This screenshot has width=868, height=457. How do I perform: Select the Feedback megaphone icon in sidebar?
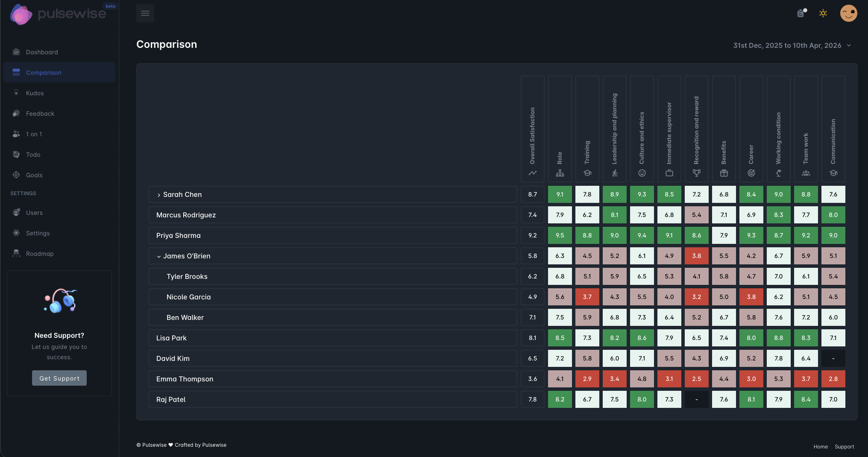[16, 113]
